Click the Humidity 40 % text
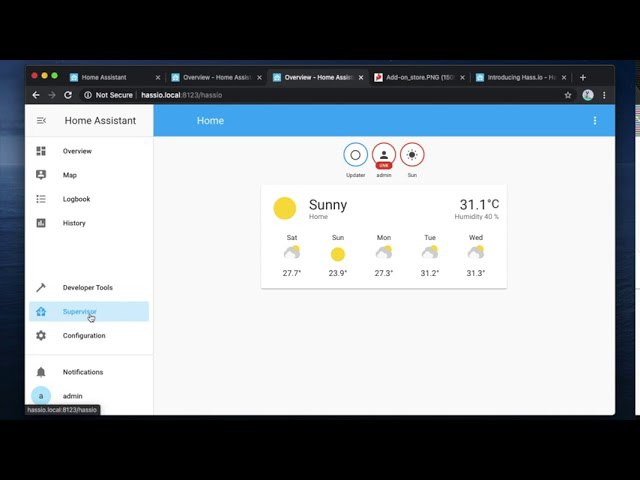Viewport: 640px width, 480px height. point(477,217)
